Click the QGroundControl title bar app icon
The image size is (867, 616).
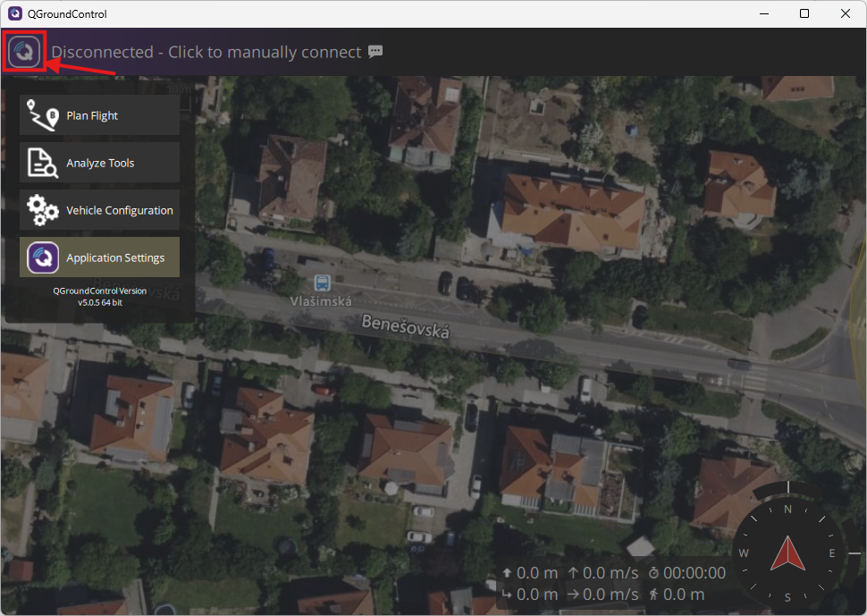coord(14,14)
